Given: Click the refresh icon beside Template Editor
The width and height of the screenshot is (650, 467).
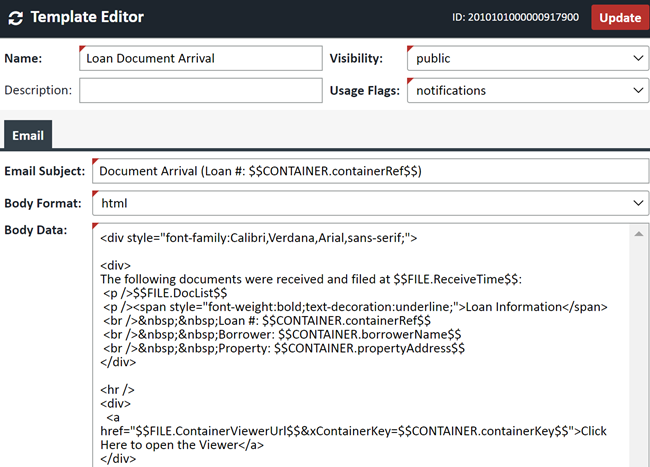Looking at the screenshot, I should click(x=15, y=17).
